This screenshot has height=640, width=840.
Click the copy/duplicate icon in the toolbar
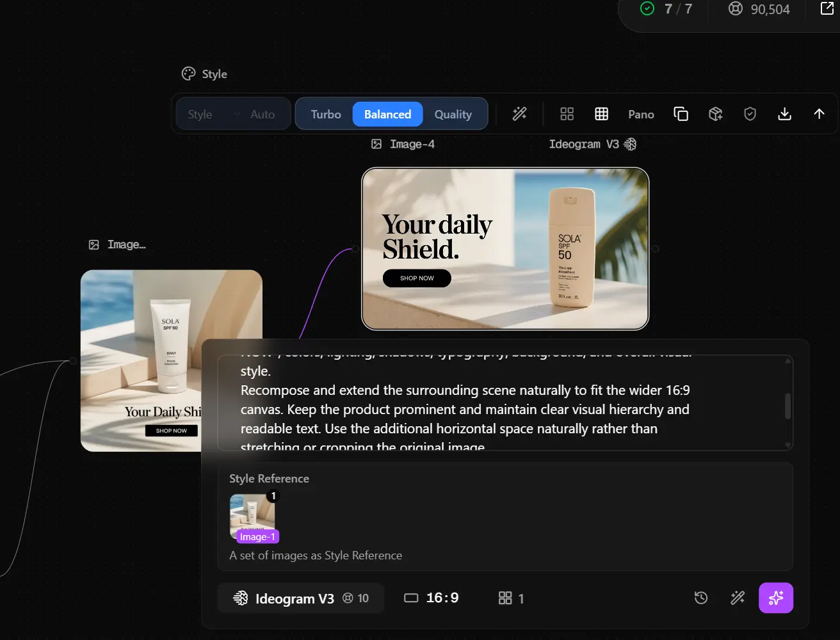tap(681, 114)
